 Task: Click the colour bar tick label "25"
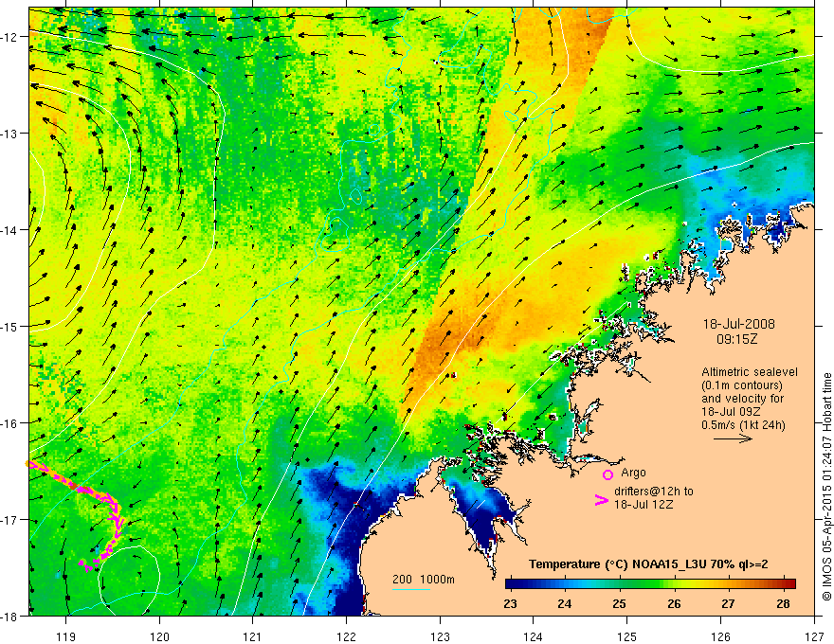click(x=619, y=604)
